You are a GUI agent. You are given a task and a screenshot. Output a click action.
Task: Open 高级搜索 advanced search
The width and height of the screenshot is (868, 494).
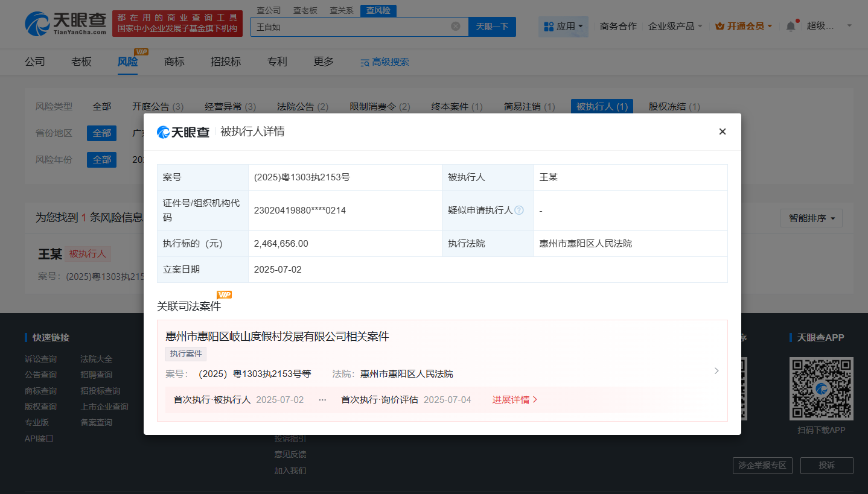(385, 62)
